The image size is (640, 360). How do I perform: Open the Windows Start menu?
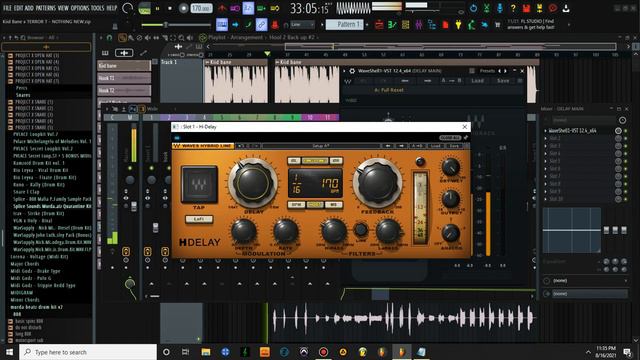click(9, 352)
